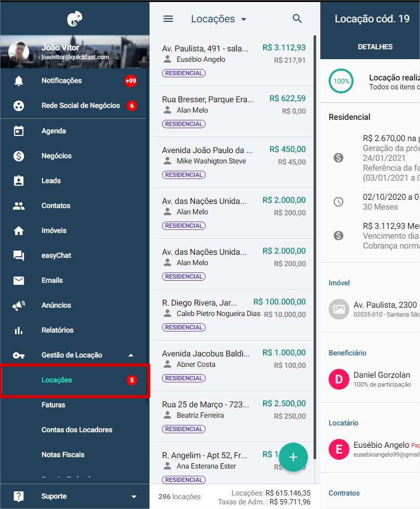Click the Notificações bell icon
This screenshot has height=509, width=420.
19,80
